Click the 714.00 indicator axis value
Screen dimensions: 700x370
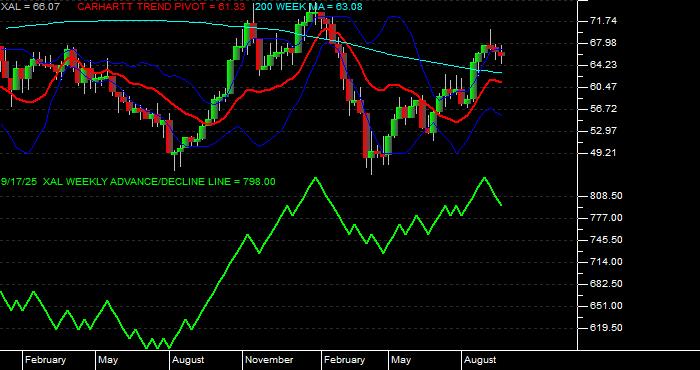606,262
